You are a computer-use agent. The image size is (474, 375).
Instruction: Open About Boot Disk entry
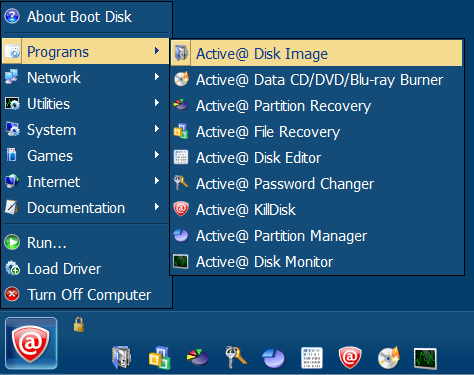click(86, 17)
